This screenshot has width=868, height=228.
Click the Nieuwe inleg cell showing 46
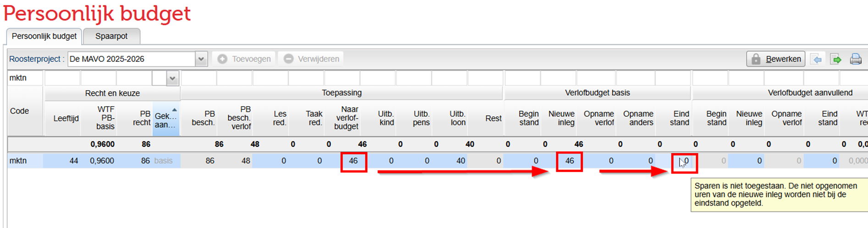569,161
